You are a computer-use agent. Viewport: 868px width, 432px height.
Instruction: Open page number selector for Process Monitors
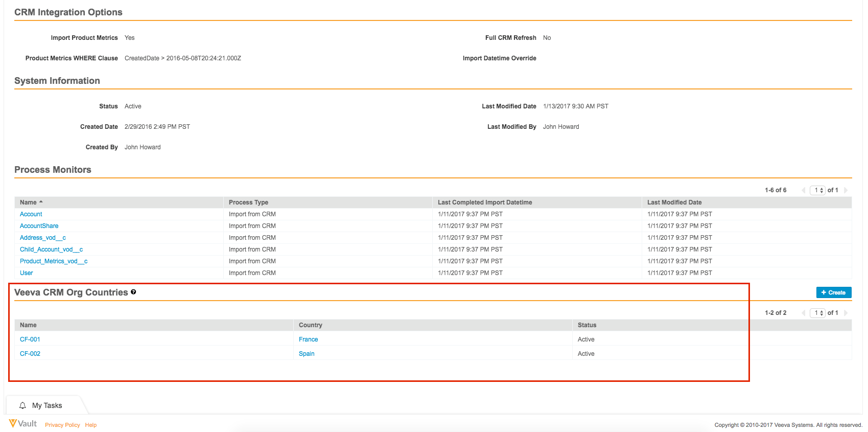(x=817, y=190)
